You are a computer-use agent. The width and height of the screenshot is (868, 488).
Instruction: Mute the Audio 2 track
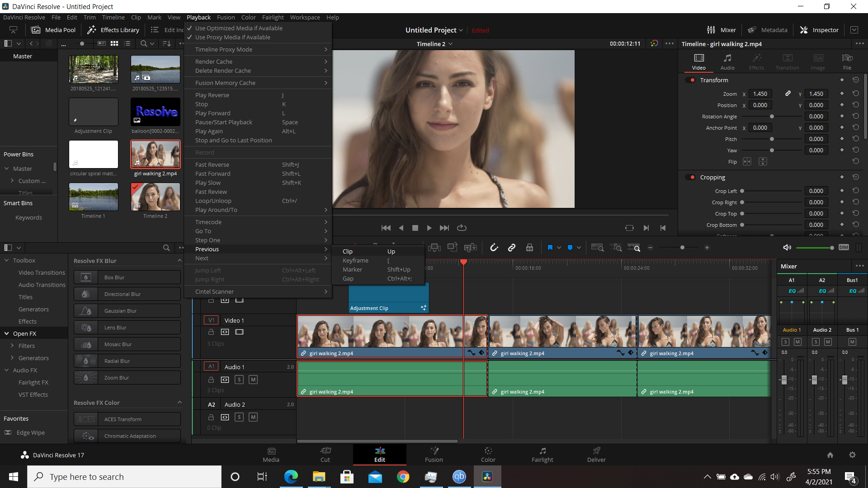tap(253, 417)
